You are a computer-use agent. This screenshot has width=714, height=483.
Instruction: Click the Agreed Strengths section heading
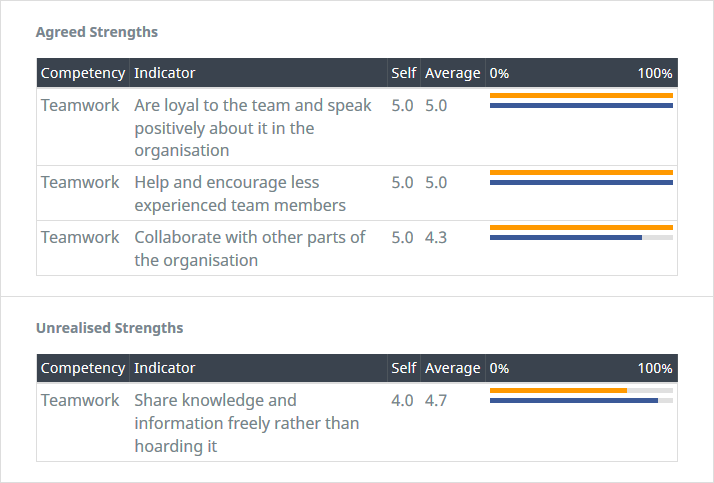click(x=97, y=32)
